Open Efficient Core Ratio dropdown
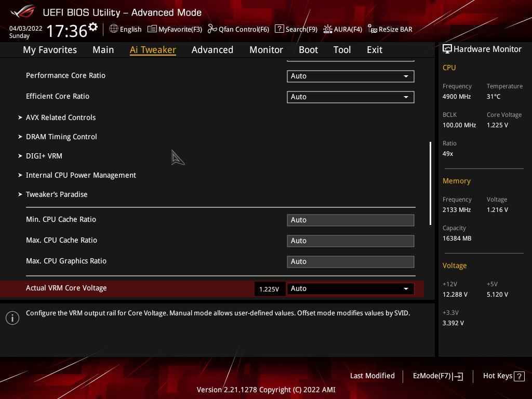The image size is (532, 399). [x=351, y=97]
